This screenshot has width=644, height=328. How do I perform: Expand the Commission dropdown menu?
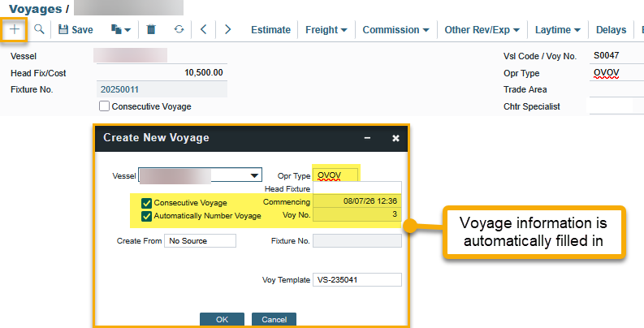tap(395, 30)
